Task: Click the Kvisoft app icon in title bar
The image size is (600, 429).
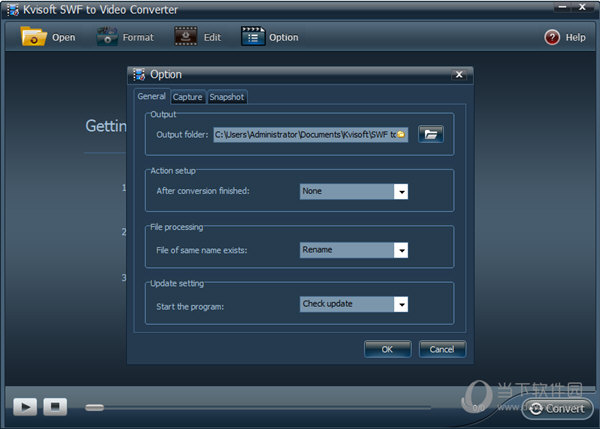Action: click(x=13, y=10)
